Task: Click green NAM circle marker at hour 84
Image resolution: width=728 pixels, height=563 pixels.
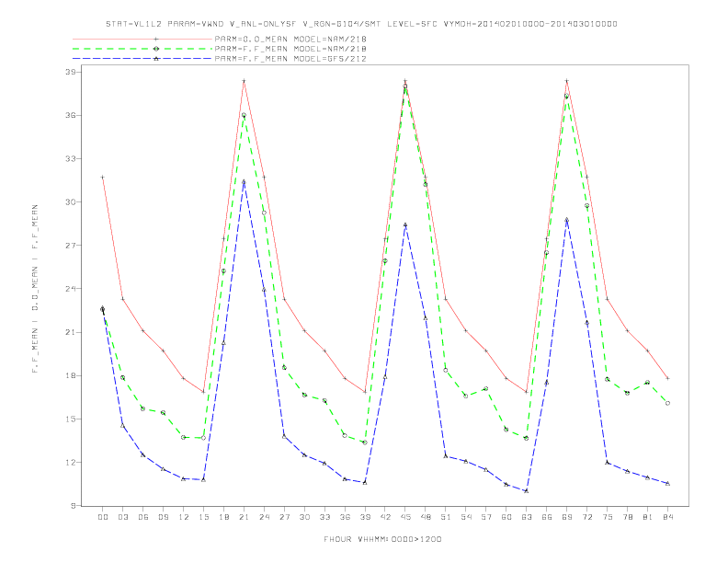Action: point(667,403)
